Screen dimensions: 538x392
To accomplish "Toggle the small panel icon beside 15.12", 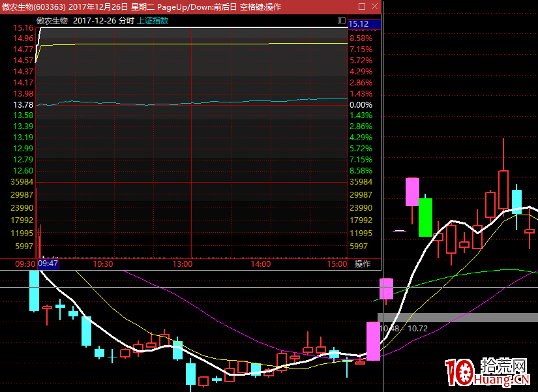I will (342, 21).
